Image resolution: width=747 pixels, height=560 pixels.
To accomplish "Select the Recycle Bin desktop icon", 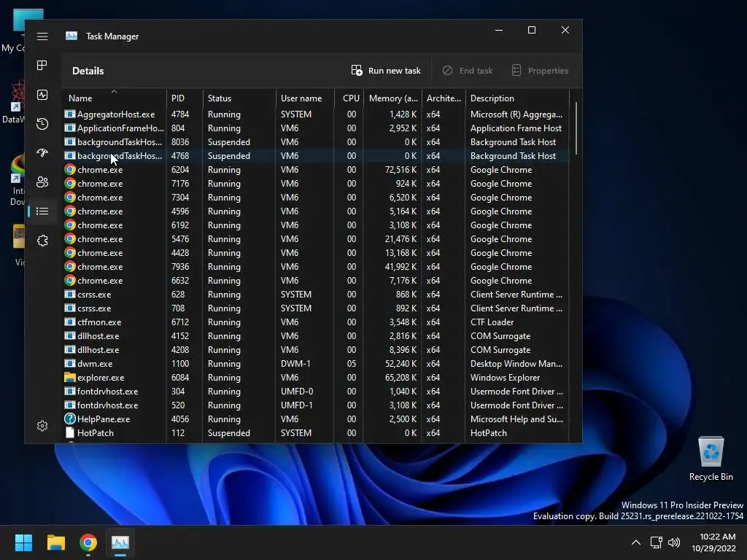I will coord(711,459).
